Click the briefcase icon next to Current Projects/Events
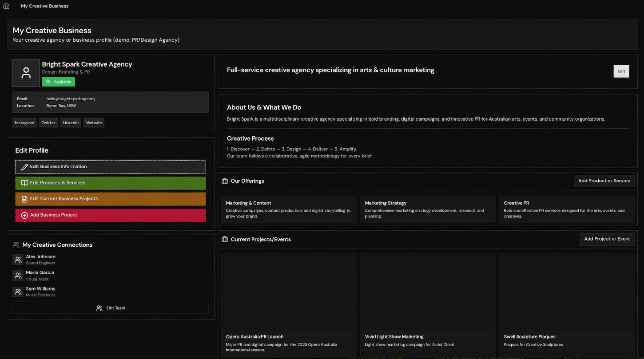Screen dimensions: 644x359 point(225,240)
